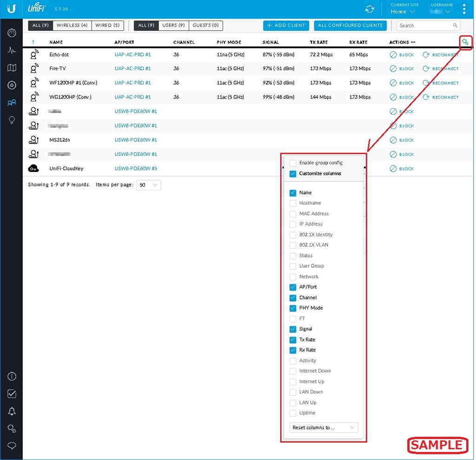This screenshot has width=476, height=460.
Task: Select the Wired (5) filter tab
Action: (x=107, y=26)
